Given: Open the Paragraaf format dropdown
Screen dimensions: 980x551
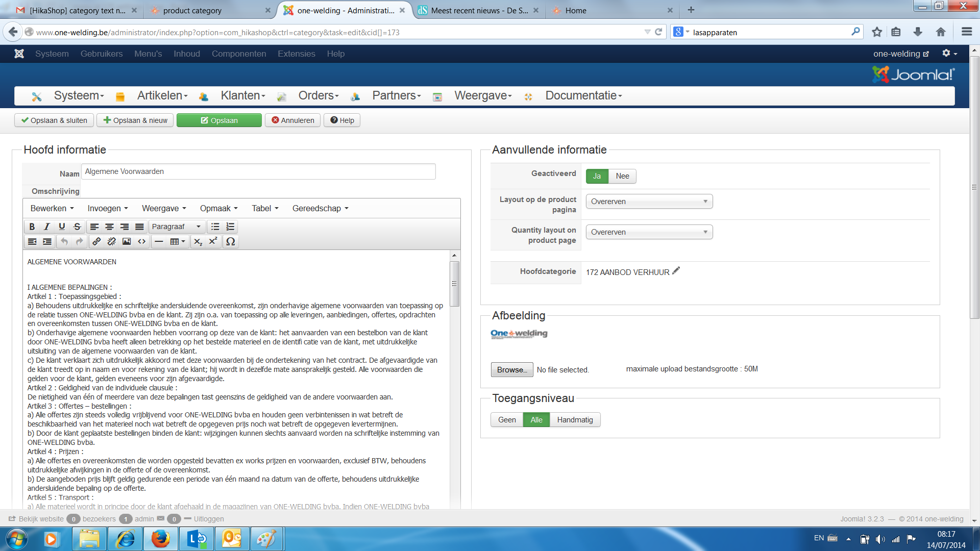Looking at the screenshot, I should pos(177,227).
